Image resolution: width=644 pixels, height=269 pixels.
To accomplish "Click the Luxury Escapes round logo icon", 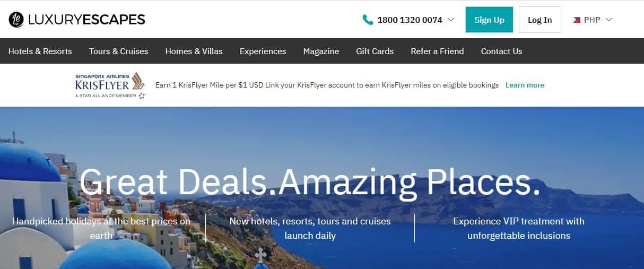I will pyautogui.click(x=16, y=20).
